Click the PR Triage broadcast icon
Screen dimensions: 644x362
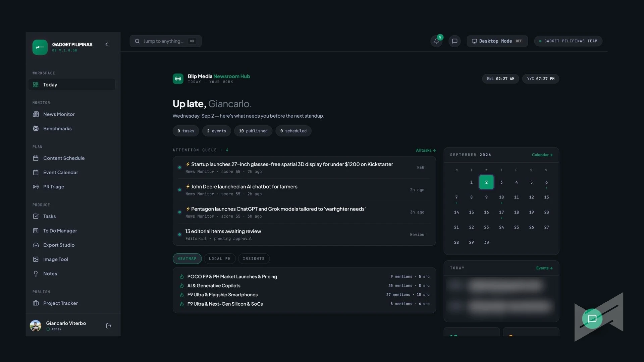coord(36,187)
